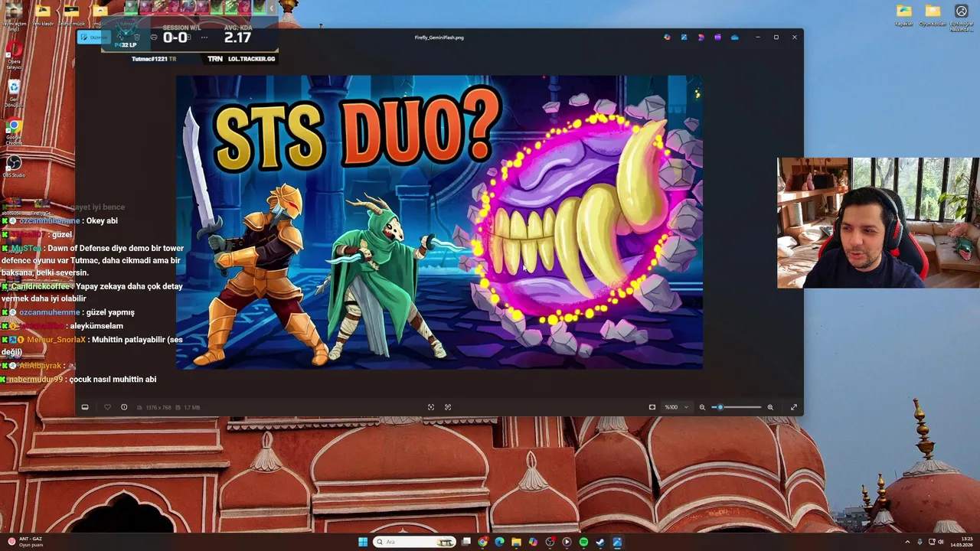Screen dimensions: 980x551
Task: Enter full screen with the expand icon
Action: coord(794,407)
